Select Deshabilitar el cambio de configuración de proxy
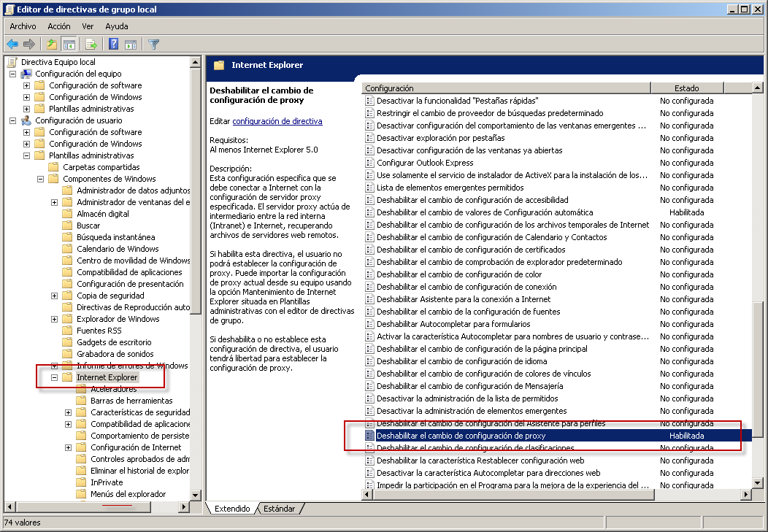 pos(559,436)
